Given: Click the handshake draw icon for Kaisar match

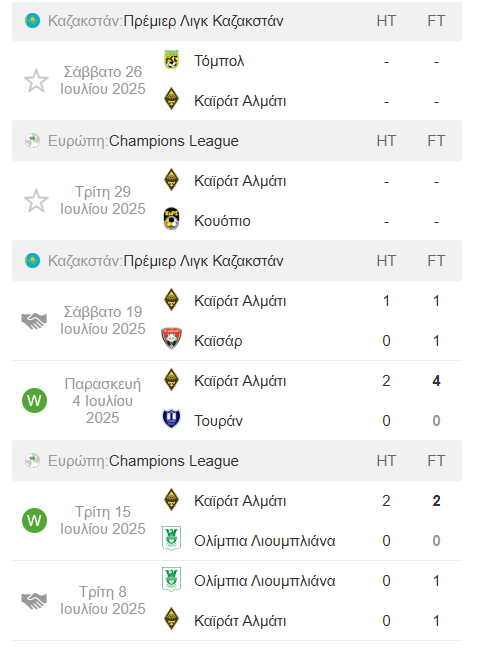Looking at the screenshot, I should pyautogui.click(x=34, y=321).
